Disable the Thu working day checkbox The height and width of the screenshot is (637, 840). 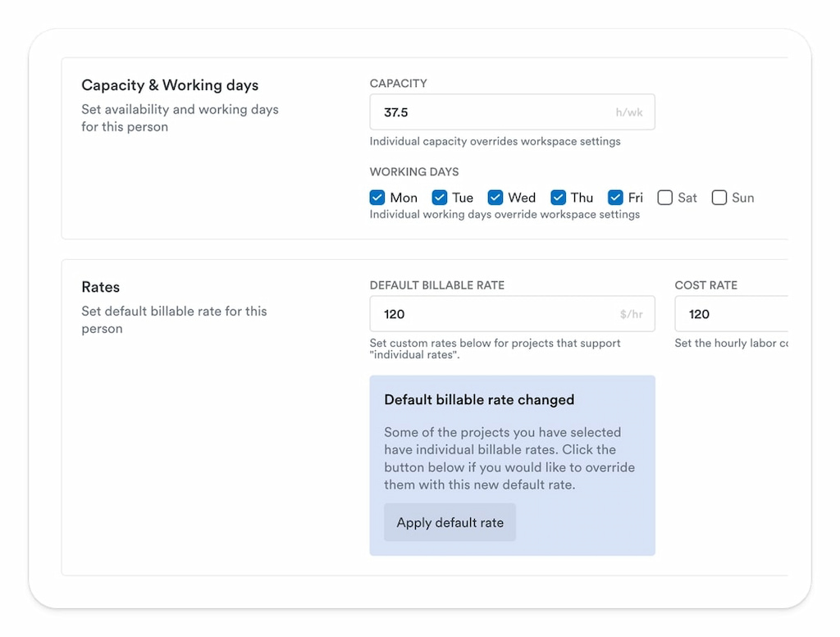(558, 198)
